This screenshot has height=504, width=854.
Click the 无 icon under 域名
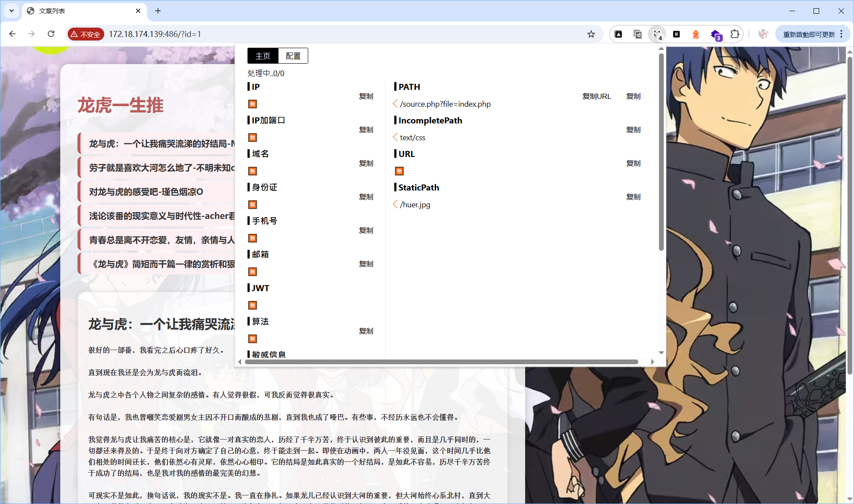tap(253, 171)
